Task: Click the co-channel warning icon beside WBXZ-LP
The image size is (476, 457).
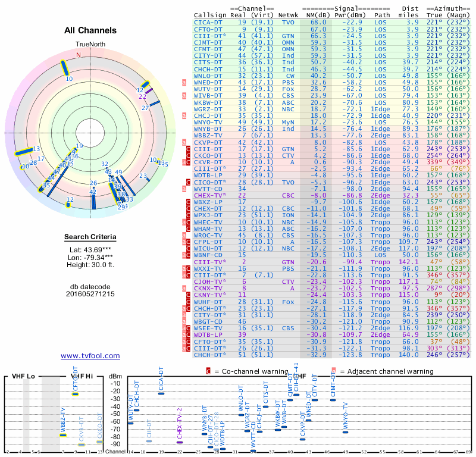Action: (x=188, y=202)
